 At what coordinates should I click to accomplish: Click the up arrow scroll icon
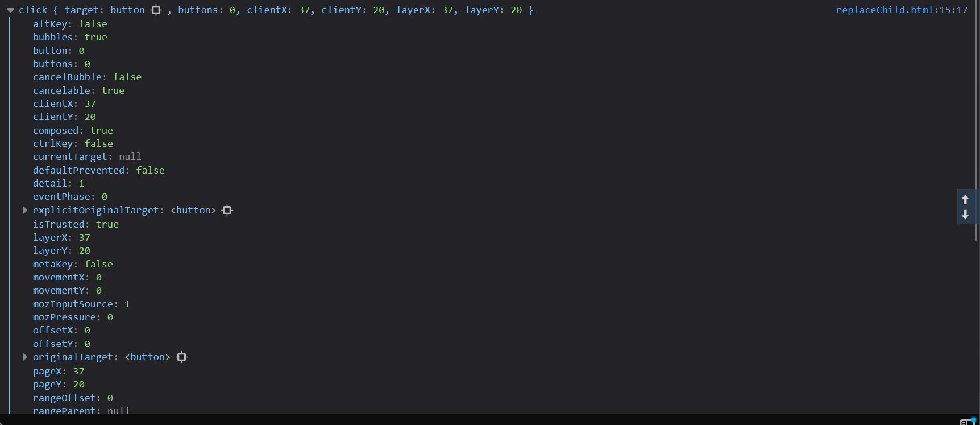[x=965, y=200]
